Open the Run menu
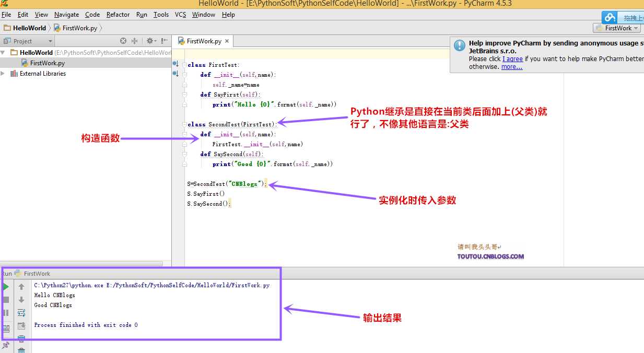Screen dimensions: 644x353 [x=142, y=15]
